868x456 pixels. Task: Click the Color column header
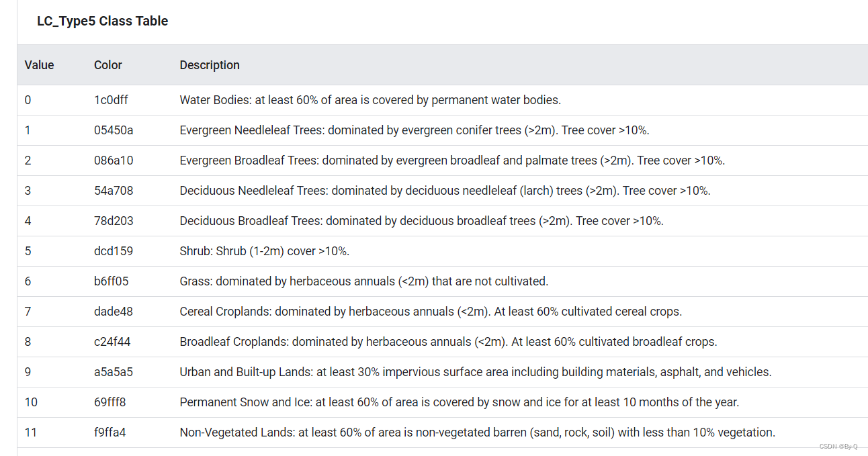[108, 65]
